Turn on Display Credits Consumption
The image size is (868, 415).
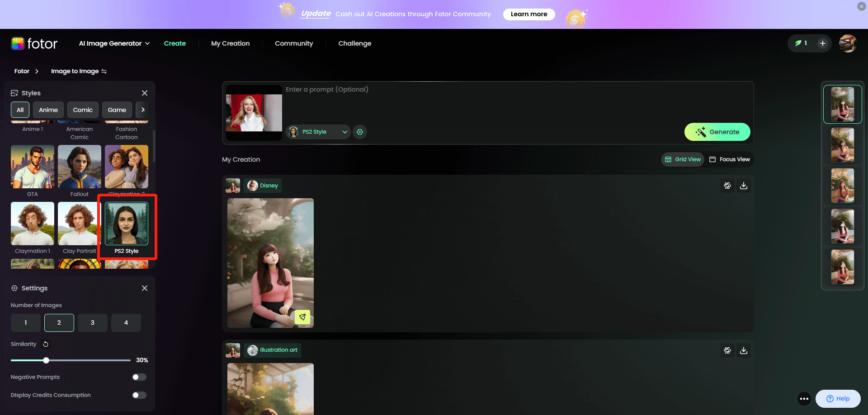point(139,395)
